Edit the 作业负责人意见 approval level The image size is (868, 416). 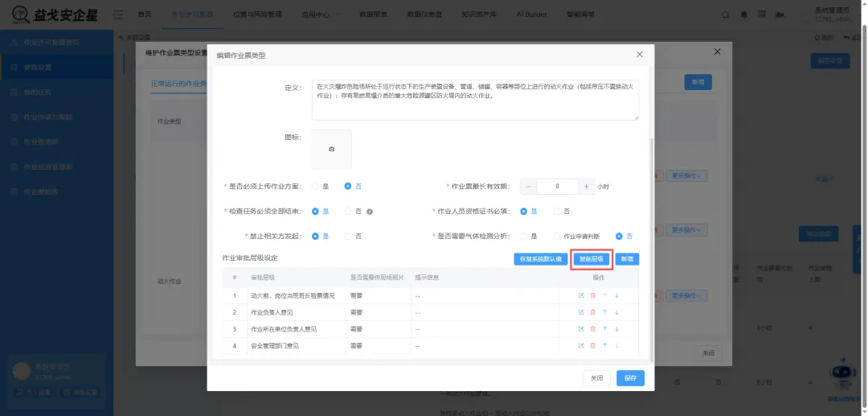pos(581,312)
